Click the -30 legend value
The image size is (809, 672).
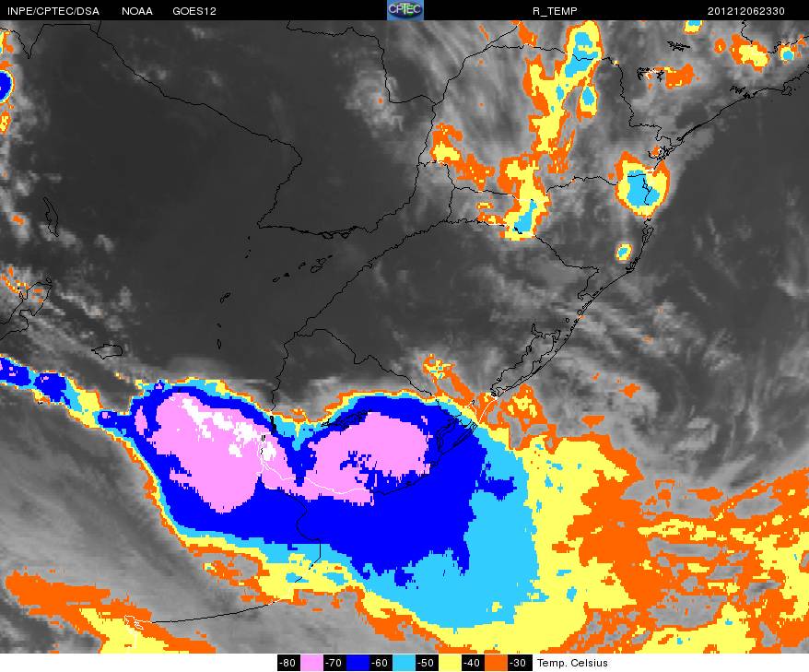[x=519, y=663]
